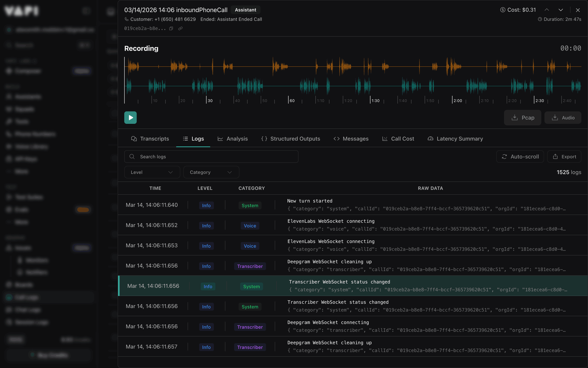Go to next call with down chevron
The width and height of the screenshot is (588, 368).
coord(561,10)
